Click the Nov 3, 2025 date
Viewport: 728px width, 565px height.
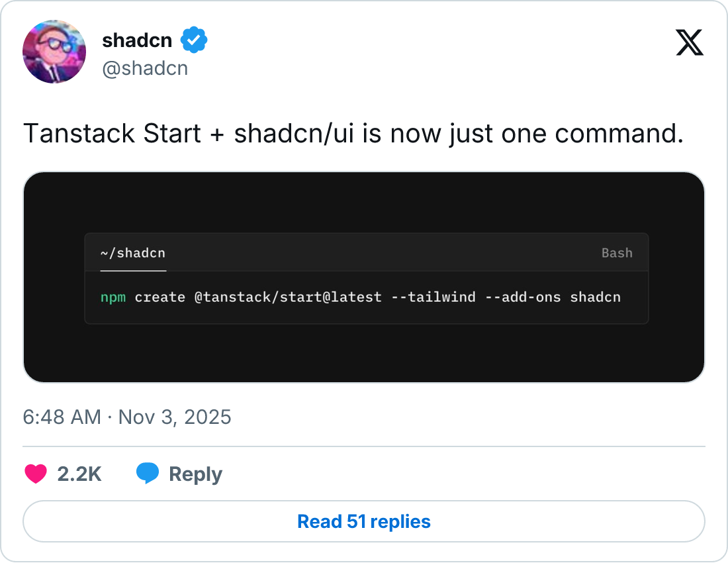click(x=175, y=417)
